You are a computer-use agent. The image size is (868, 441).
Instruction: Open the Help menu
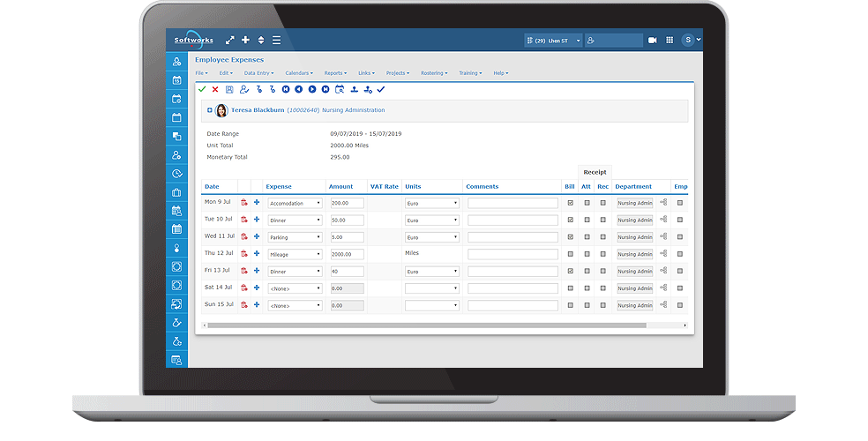[500, 73]
